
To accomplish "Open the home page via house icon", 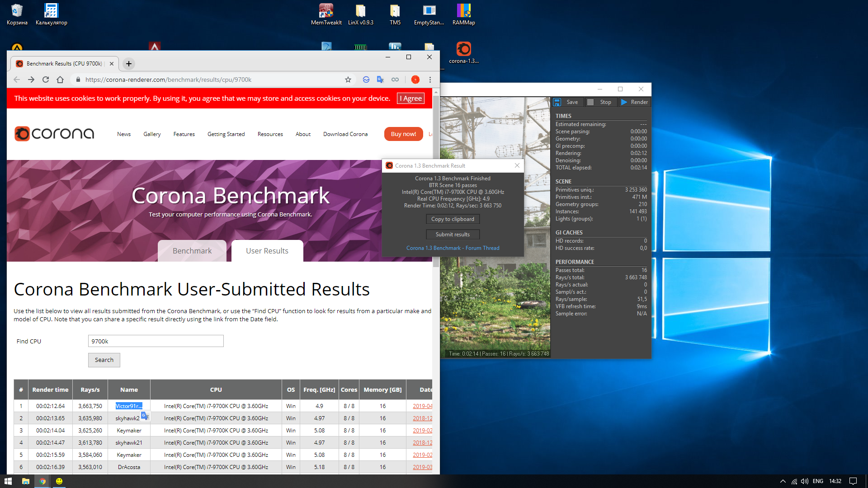I will [x=60, y=80].
